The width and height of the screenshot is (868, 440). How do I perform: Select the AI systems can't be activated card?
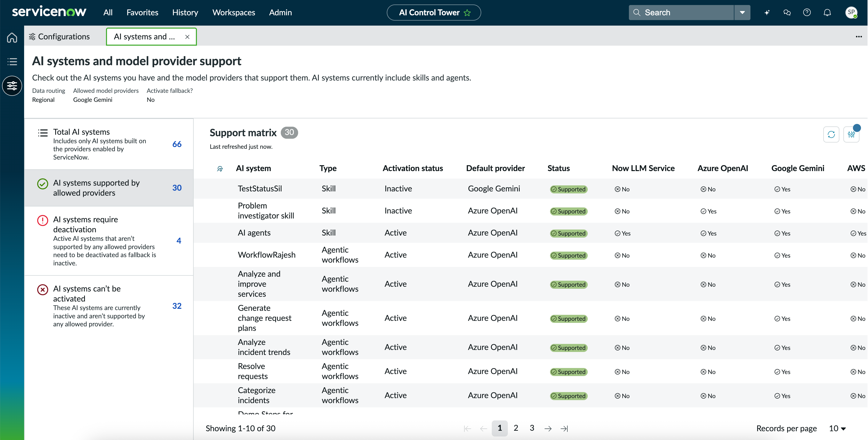click(x=109, y=306)
